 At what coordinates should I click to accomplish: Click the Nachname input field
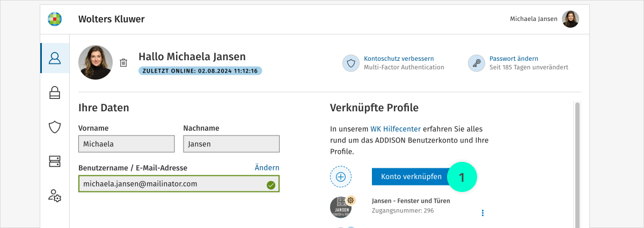click(231, 144)
